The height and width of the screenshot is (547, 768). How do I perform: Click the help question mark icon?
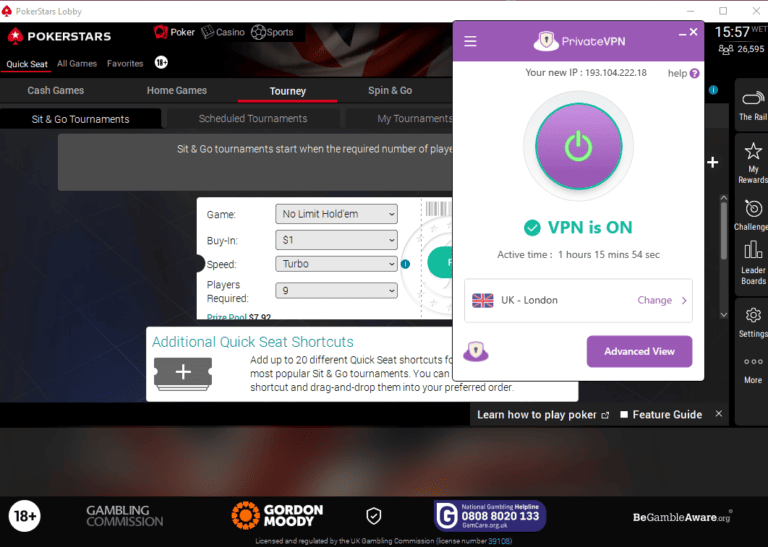click(x=695, y=73)
